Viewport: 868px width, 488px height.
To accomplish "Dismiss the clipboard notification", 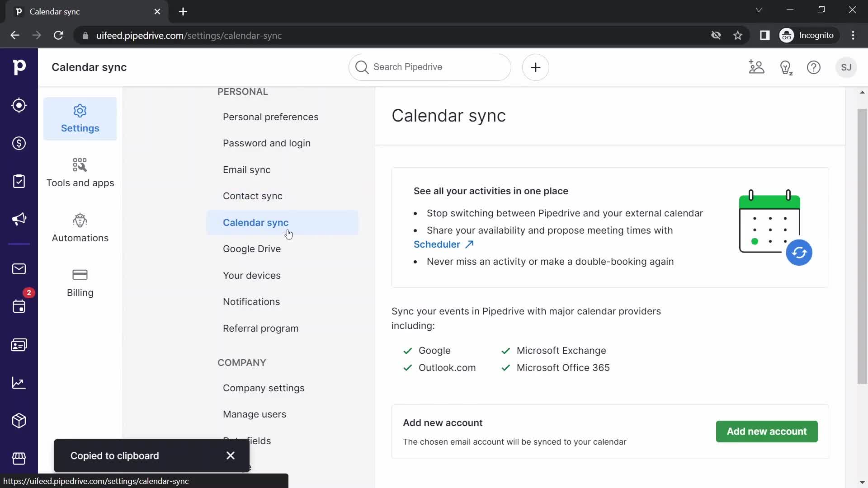I will pos(231,456).
